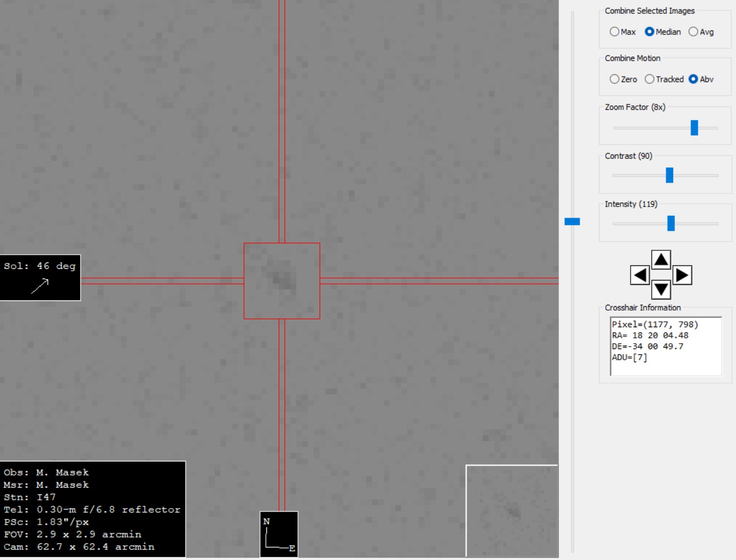736x560 pixels.
Task: Select Avg combine mode
Action: click(x=693, y=32)
